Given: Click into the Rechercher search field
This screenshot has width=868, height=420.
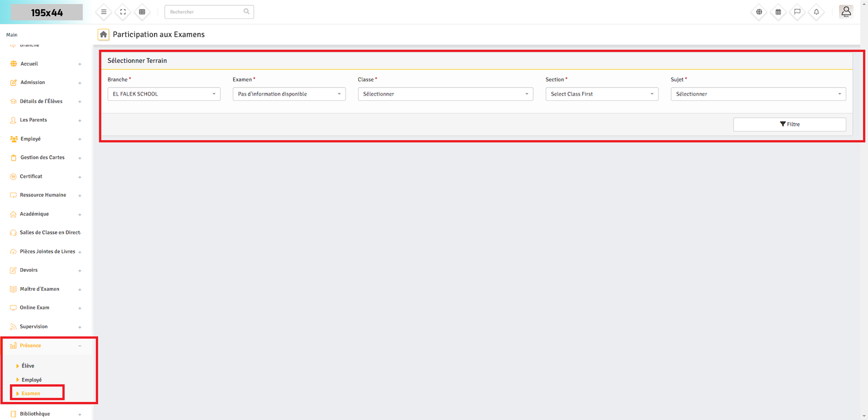Looking at the screenshot, I should (x=203, y=12).
